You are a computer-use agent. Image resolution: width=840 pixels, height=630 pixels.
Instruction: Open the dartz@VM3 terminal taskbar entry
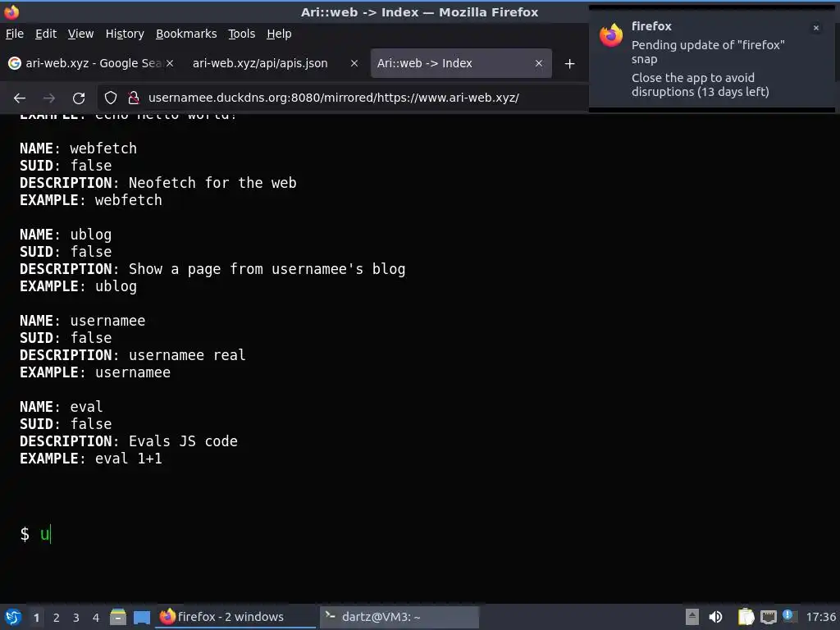[x=399, y=617]
